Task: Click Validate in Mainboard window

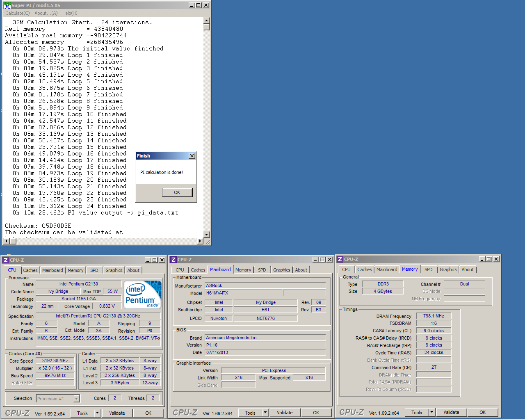Action: click(x=285, y=413)
